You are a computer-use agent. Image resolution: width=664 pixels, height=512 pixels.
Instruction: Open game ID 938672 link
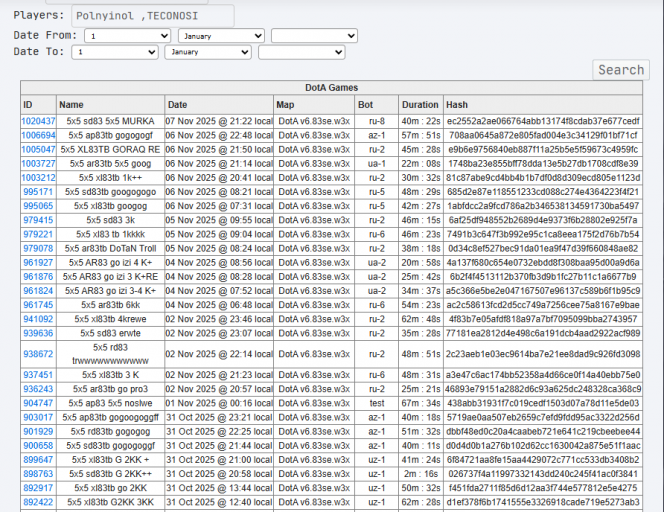[39, 354]
